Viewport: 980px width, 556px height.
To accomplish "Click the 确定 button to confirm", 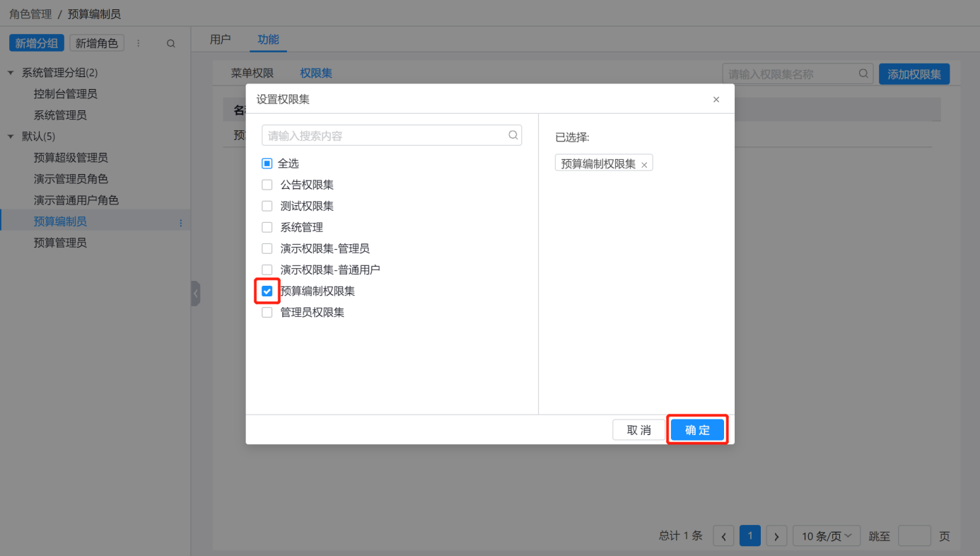I will point(697,430).
